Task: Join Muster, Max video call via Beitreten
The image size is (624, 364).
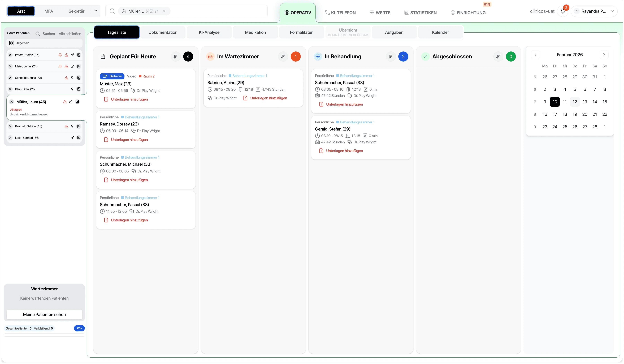Action: 112,76
